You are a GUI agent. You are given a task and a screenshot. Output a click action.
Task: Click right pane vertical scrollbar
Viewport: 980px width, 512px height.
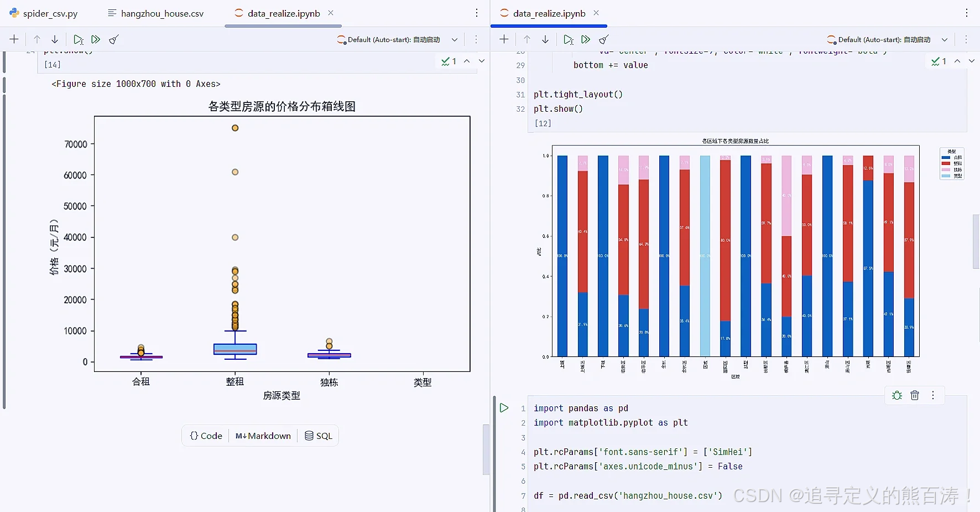click(x=976, y=242)
